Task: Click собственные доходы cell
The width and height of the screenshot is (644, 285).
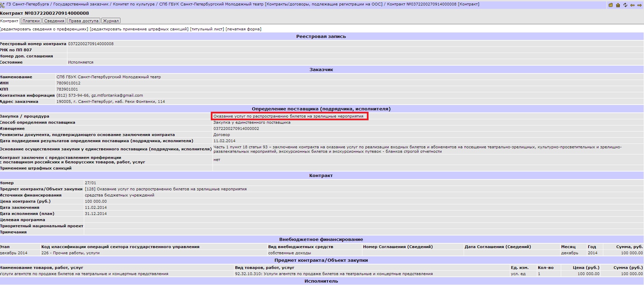Action: coord(289,253)
